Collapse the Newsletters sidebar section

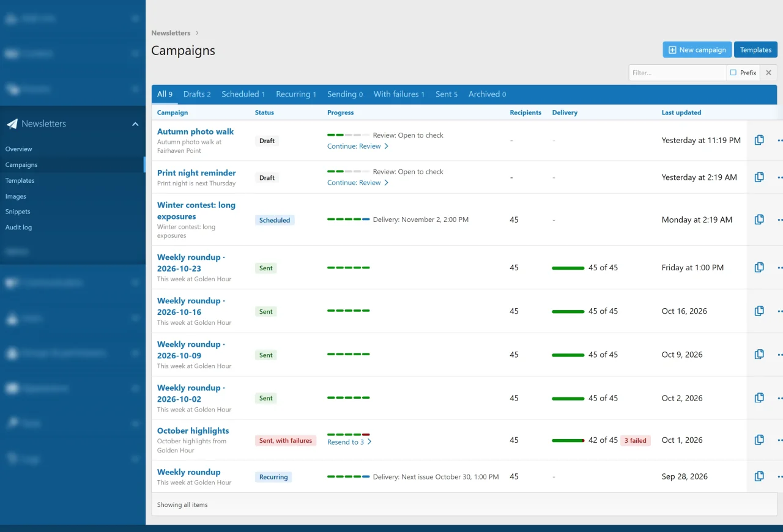(135, 124)
